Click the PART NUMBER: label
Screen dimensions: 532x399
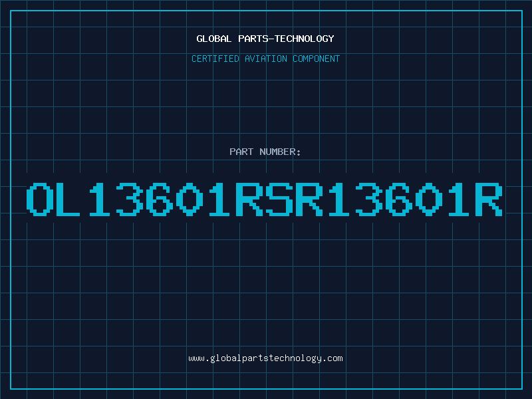click(265, 152)
